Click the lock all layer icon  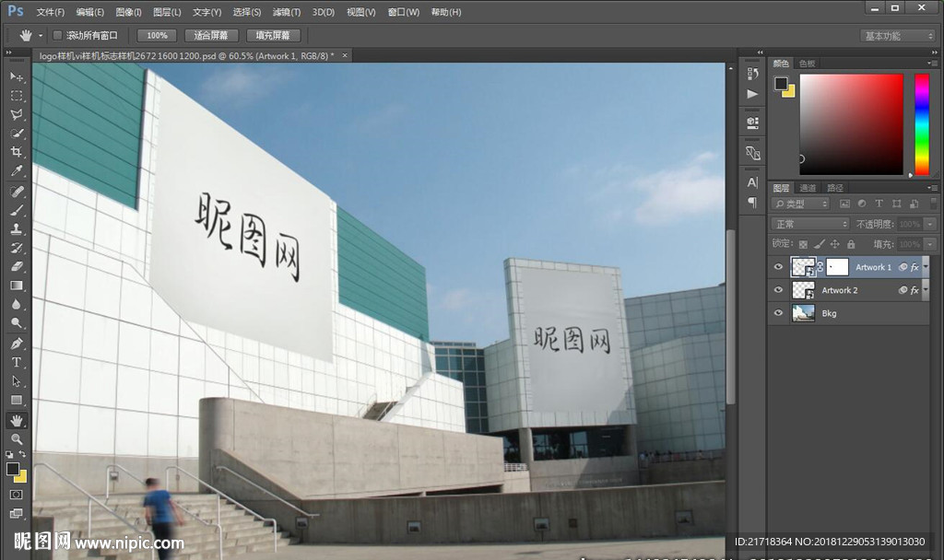coord(851,244)
